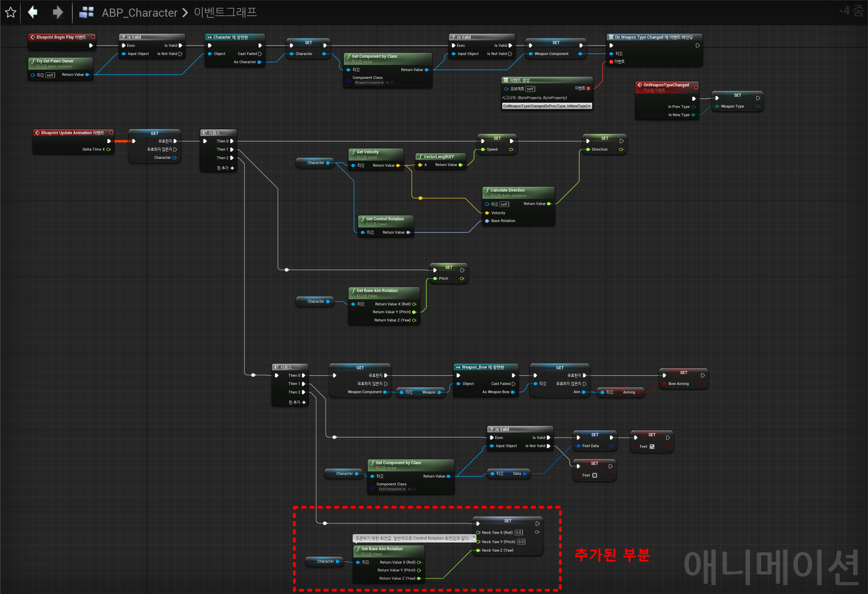The height and width of the screenshot is (594, 868).
Task: Select On Weapon Type Changed 에 이벤트 바인딩 title
Action: pyautogui.click(x=654, y=37)
